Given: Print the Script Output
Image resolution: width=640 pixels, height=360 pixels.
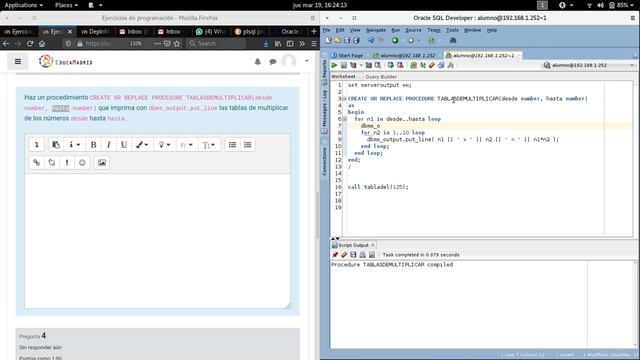Looking at the screenshot, I should (x=362, y=255).
